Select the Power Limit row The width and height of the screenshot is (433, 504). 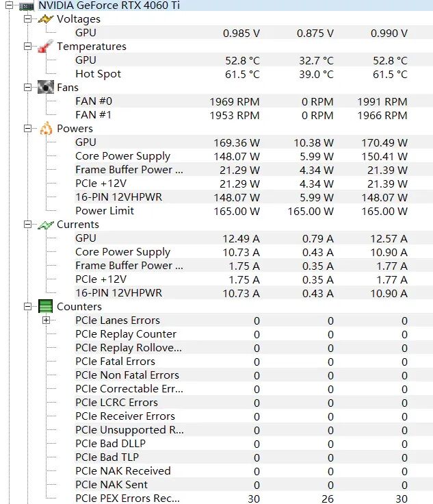tap(254, 210)
